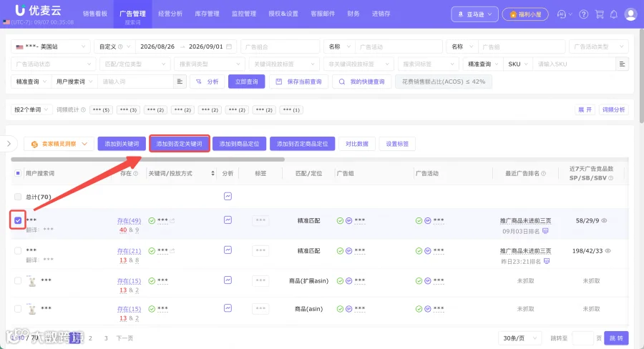Click the 立即查询 button
The width and height of the screenshot is (644, 349).
pos(246,82)
